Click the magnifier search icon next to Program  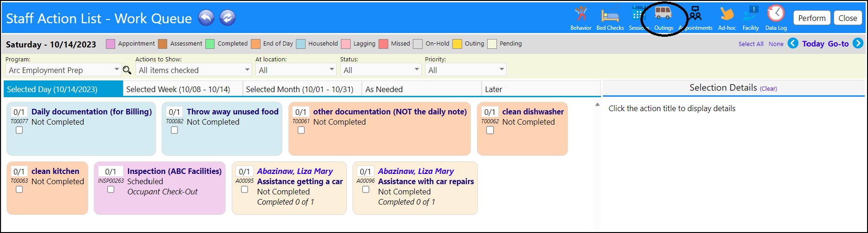(127, 70)
